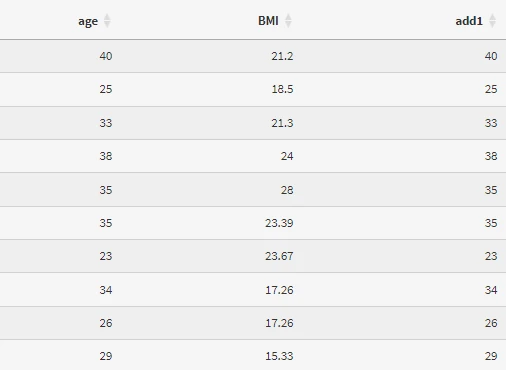Click the age cell with value 38
The image size is (506, 370).
[x=106, y=156]
